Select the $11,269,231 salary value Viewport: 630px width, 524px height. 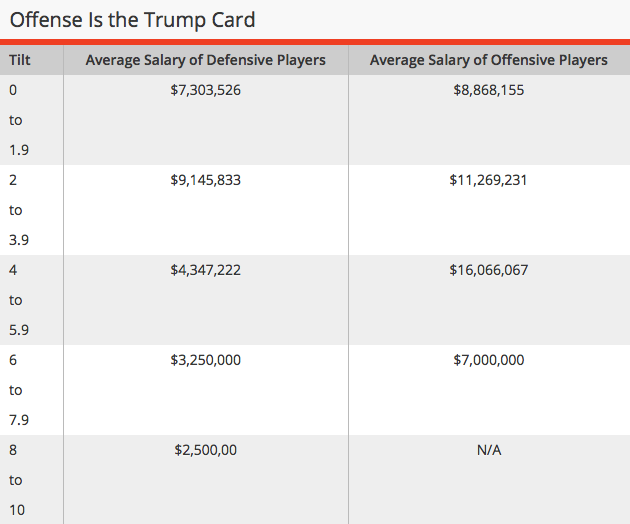tap(488, 180)
